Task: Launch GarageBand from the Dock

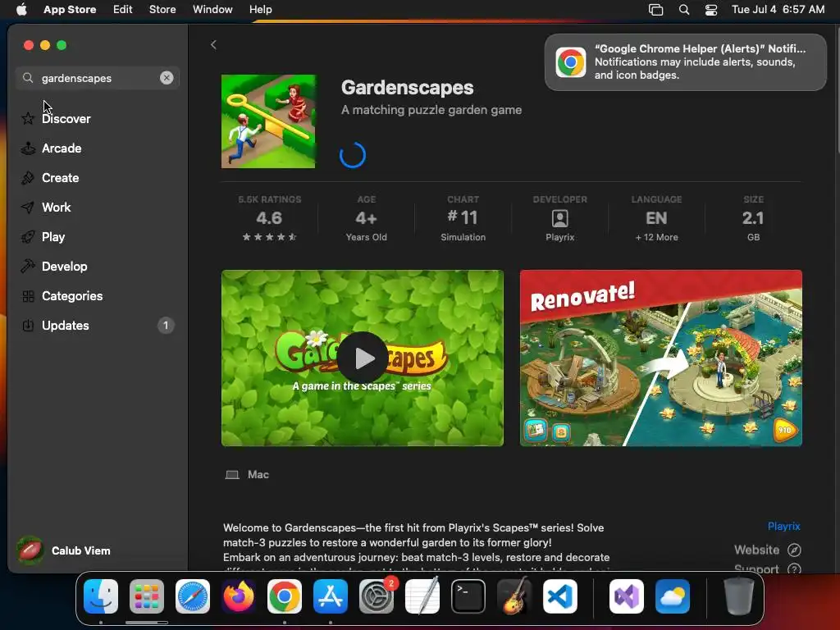Action: (514, 596)
